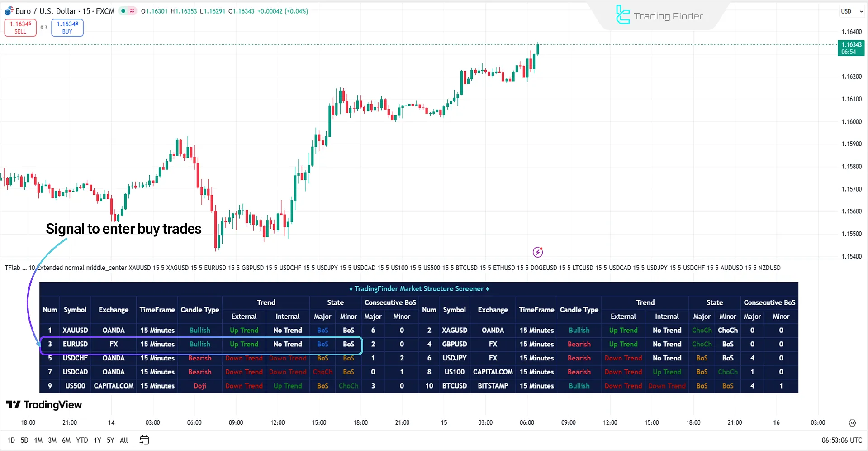Click the SELL button at 1.16345
The width and height of the screenshot is (868, 451).
click(20, 28)
